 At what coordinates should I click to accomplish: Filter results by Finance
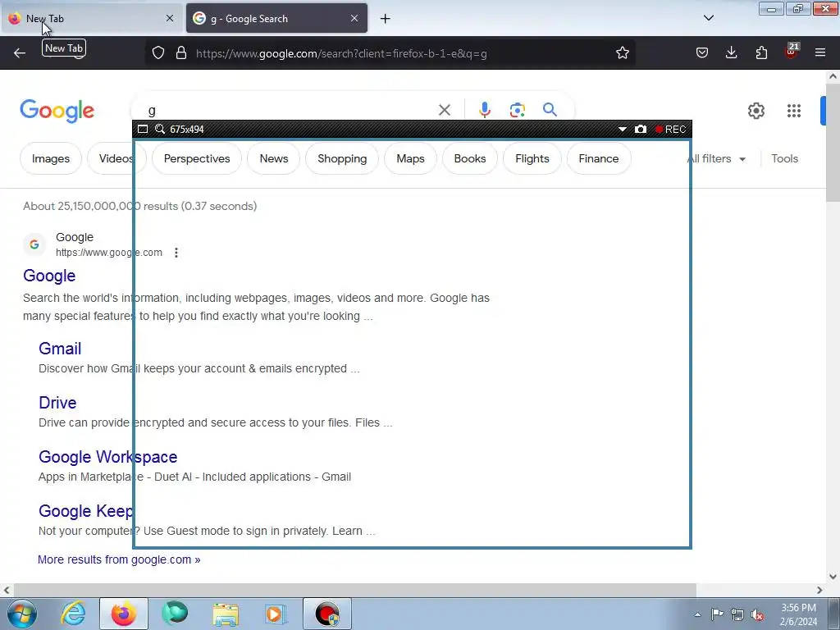(598, 158)
